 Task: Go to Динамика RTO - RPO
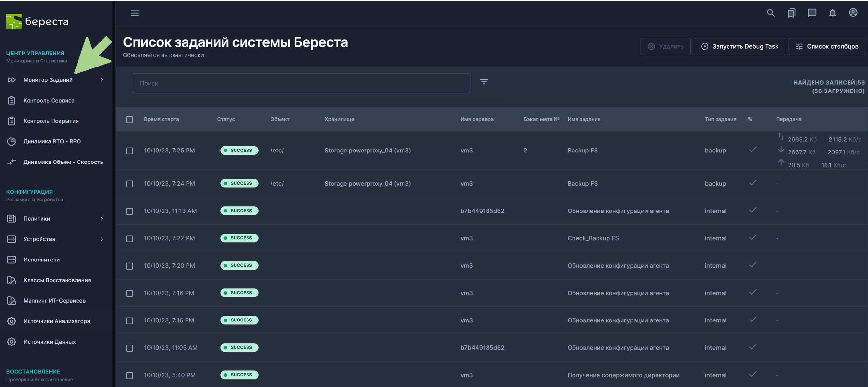point(52,141)
